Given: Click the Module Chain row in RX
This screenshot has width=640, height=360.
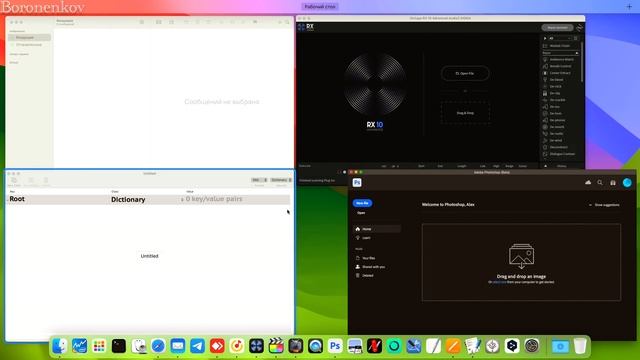Looking at the screenshot, I should [560, 46].
